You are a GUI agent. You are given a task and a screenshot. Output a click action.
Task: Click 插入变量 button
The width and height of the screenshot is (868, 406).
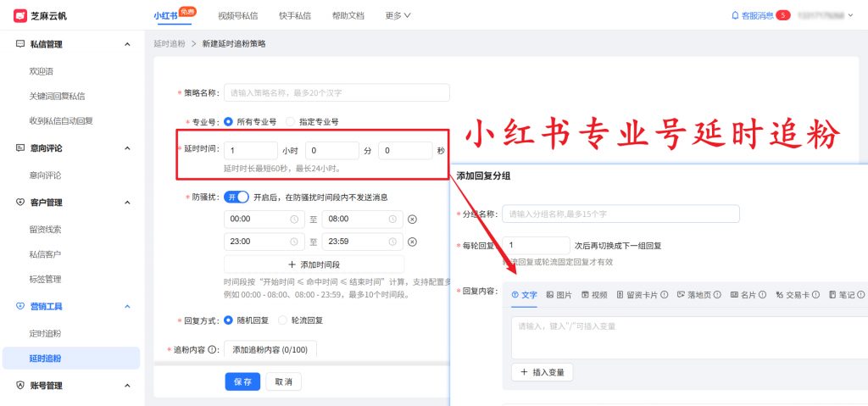pyautogui.click(x=542, y=372)
